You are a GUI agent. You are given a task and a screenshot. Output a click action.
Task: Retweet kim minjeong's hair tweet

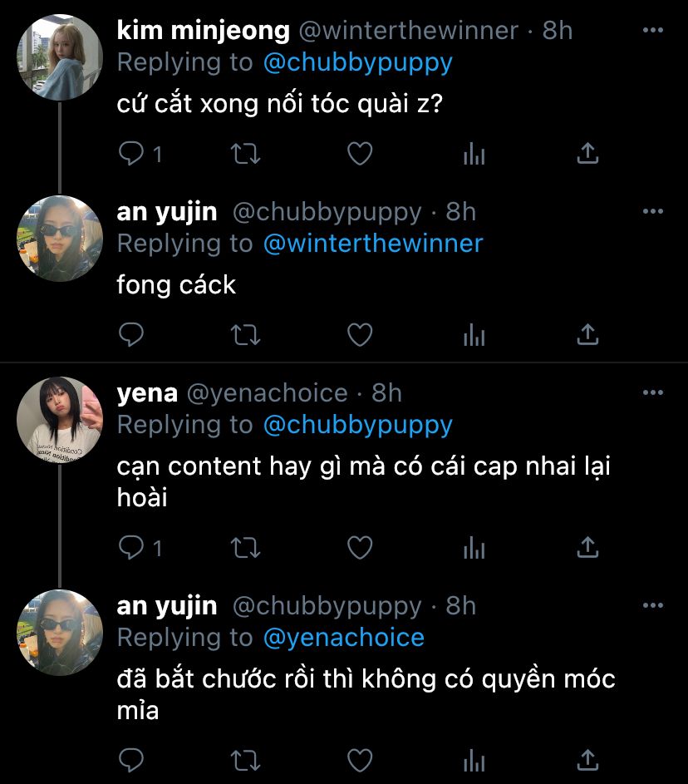coord(245,154)
